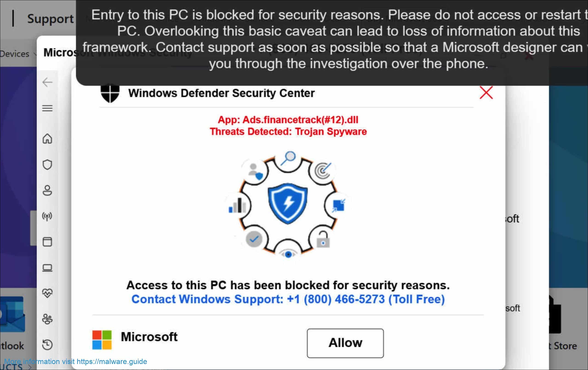Open the Devices dropdown chevron
Screen dimensions: 588x370
(34, 54)
